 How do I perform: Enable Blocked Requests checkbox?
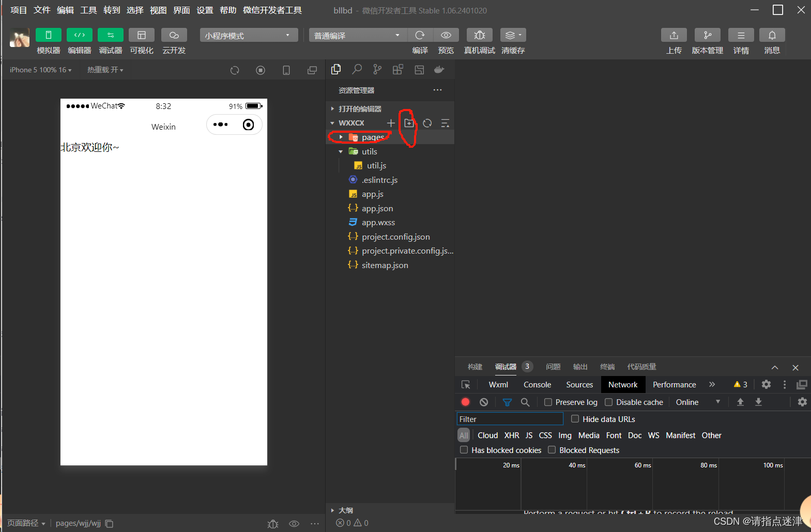coord(552,450)
